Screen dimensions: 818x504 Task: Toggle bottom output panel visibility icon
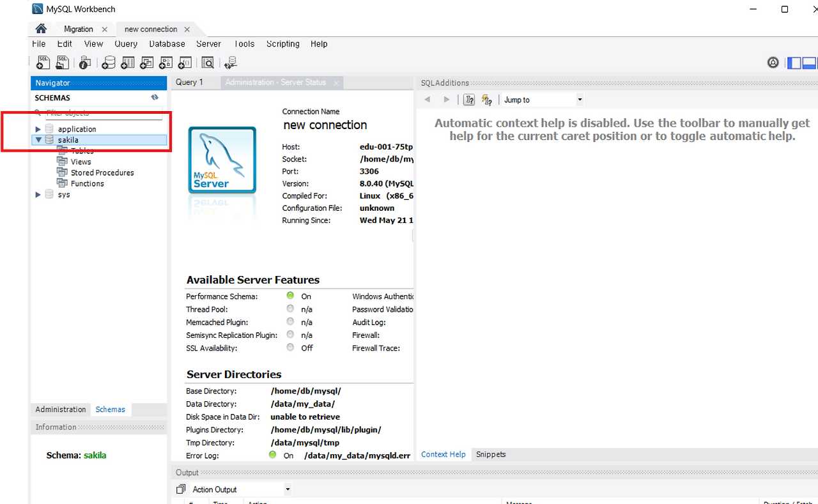(x=809, y=63)
